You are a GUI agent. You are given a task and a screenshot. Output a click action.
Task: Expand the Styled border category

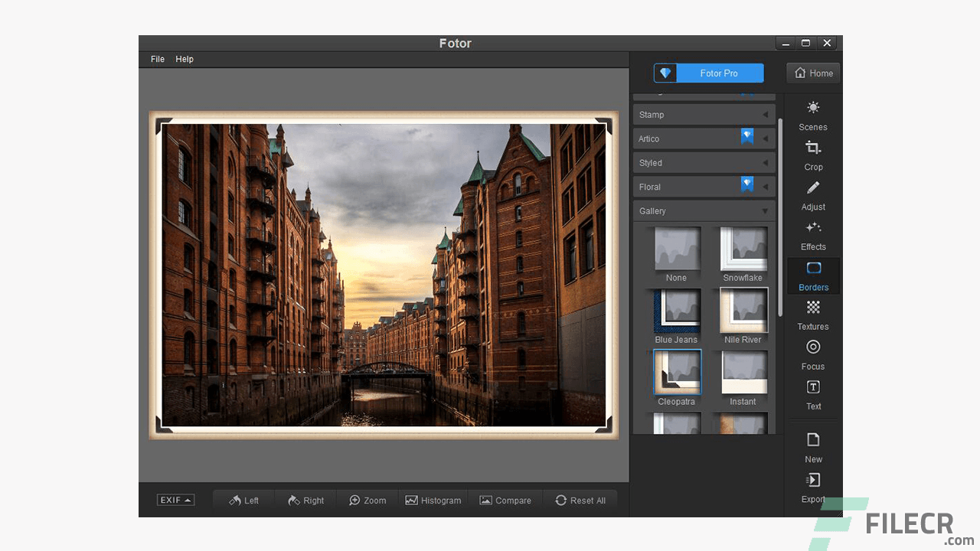tap(704, 162)
